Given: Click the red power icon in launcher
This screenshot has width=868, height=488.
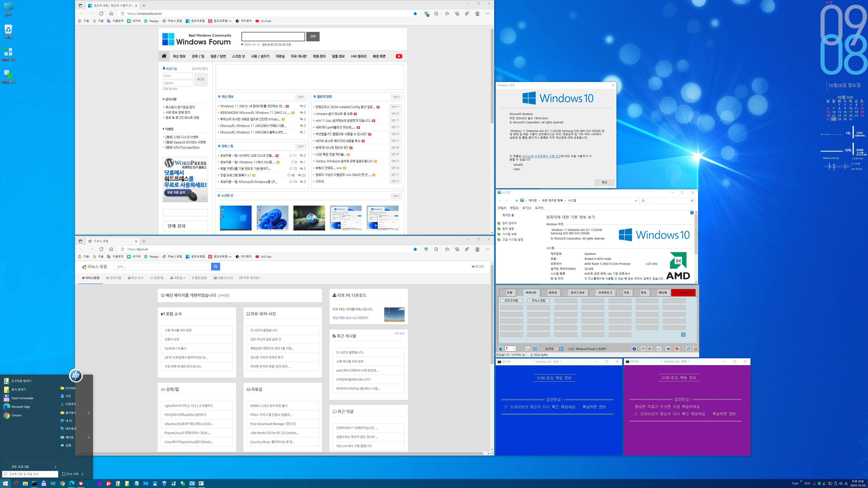Looking at the screenshot, I should 695,349.
